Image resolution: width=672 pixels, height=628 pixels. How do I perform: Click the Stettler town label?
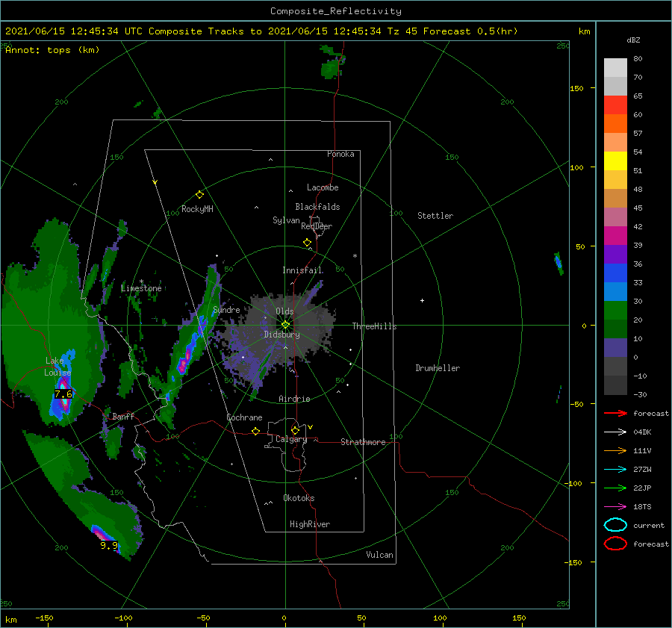coord(435,216)
